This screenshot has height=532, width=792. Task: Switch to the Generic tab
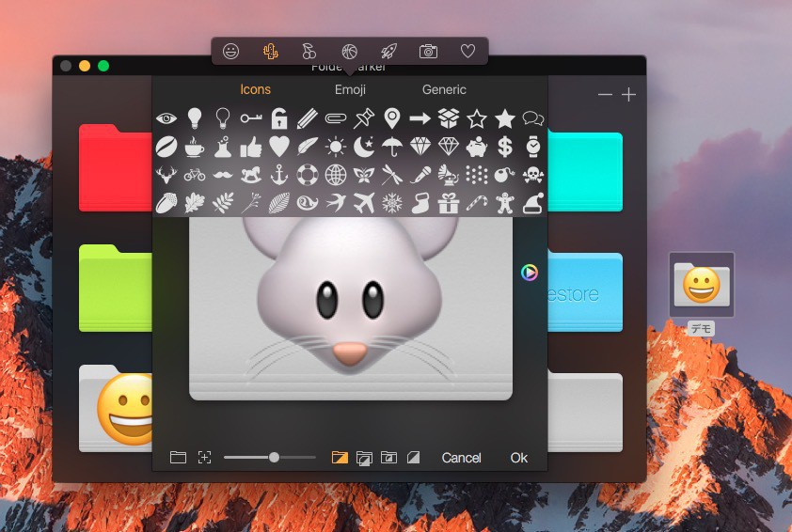[444, 89]
